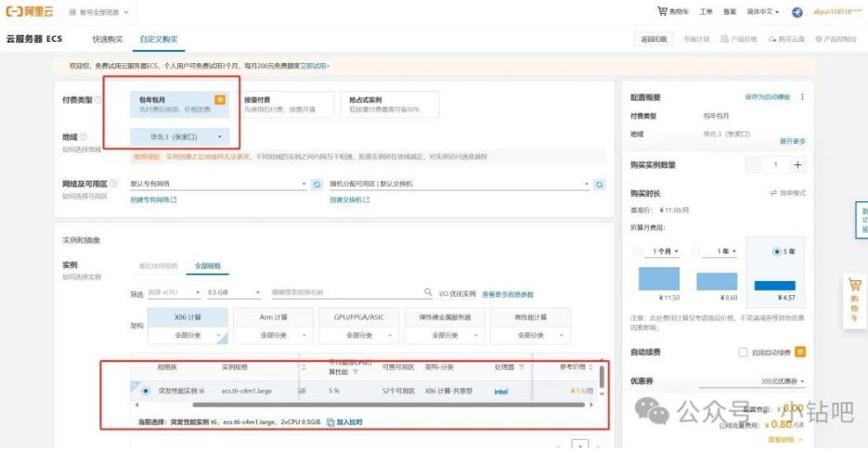This screenshot has height=450, width=868.
Task: Click the help icon next to 网络及可用区
Action: pos(113,183)
